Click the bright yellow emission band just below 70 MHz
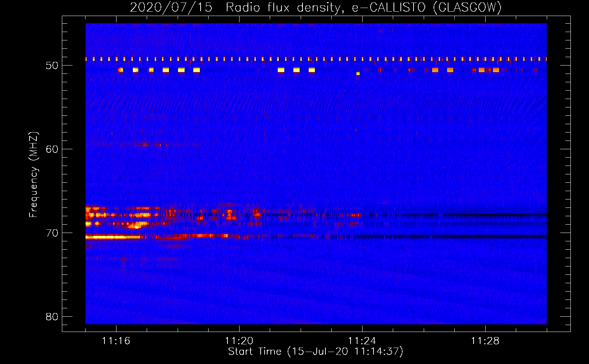The width and height of the screenshot is (589, 364). [113, 237]
